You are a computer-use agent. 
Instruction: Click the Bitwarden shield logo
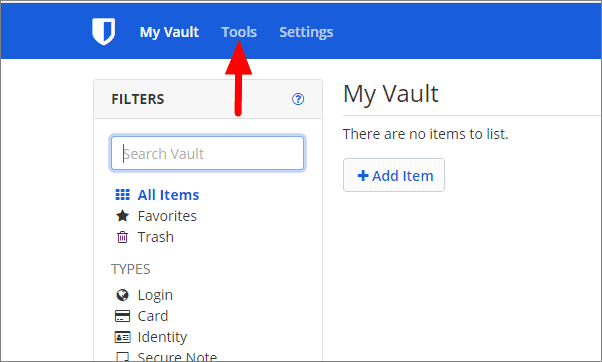pyautogui.click(x=104, y=31)
